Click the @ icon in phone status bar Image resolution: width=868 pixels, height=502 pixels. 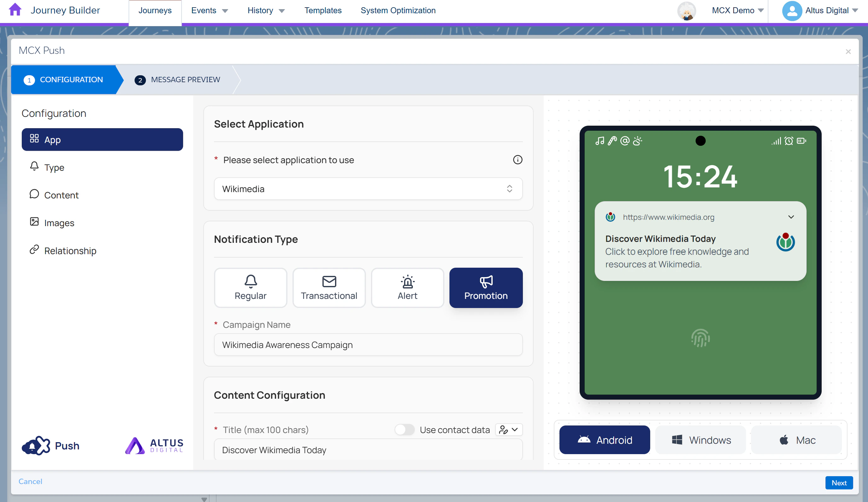[x=625, y=141]
